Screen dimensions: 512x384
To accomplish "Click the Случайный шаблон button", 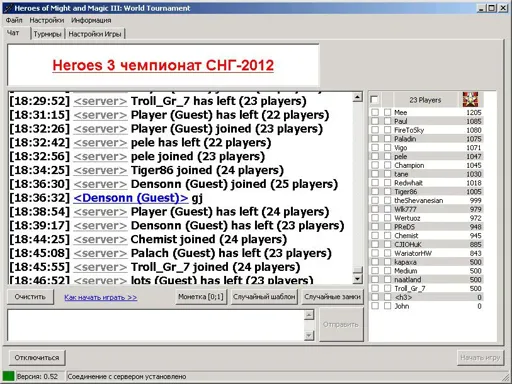I will point(264,297).
